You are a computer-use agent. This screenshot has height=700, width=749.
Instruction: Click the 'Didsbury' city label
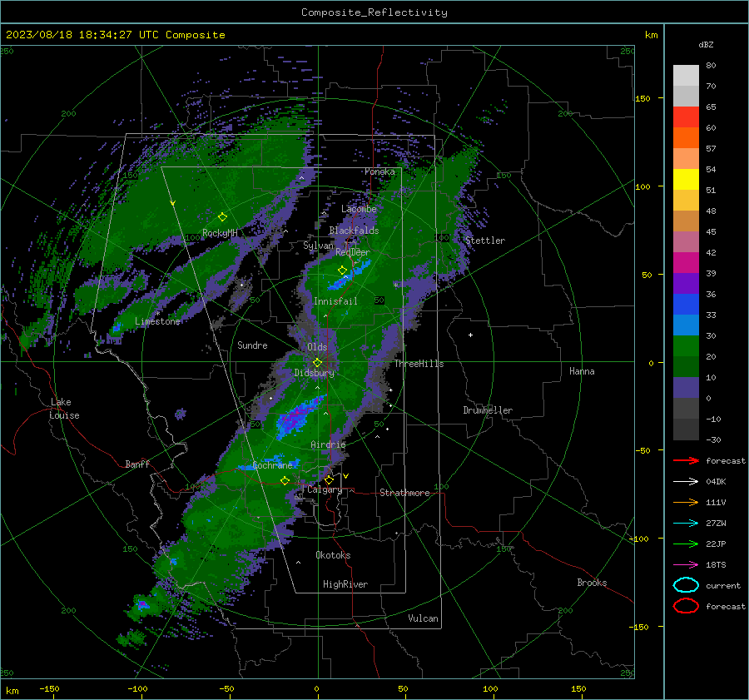click(x=314, y=373)
